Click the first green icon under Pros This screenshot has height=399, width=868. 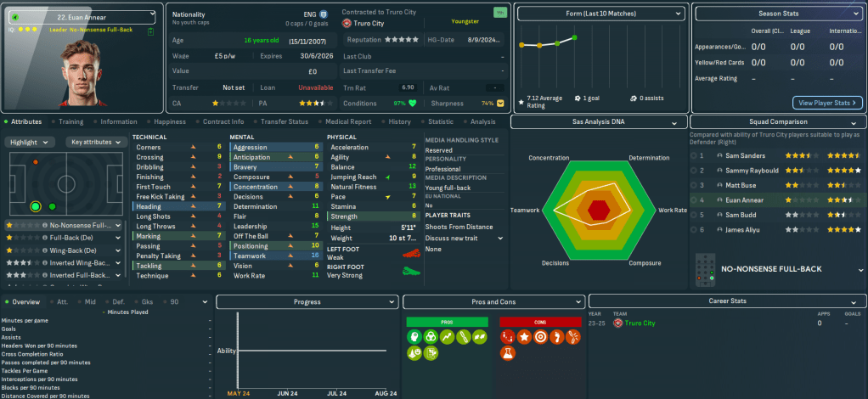(414, 338)
